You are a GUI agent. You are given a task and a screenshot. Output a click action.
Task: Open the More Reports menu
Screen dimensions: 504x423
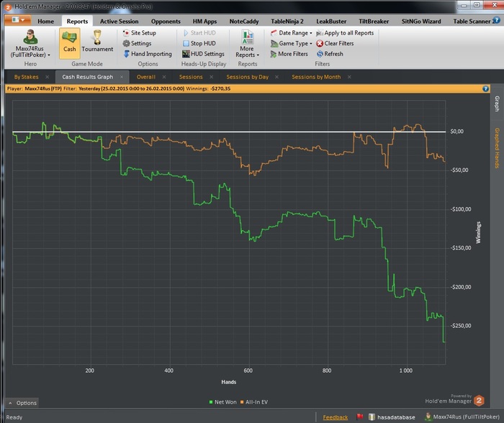click(247, 44)
